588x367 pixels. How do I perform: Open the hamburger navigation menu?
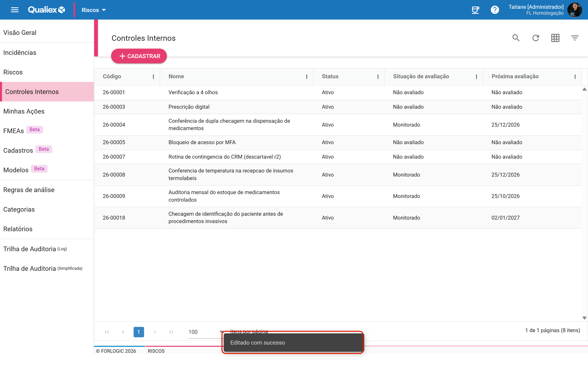click(14, 10)
